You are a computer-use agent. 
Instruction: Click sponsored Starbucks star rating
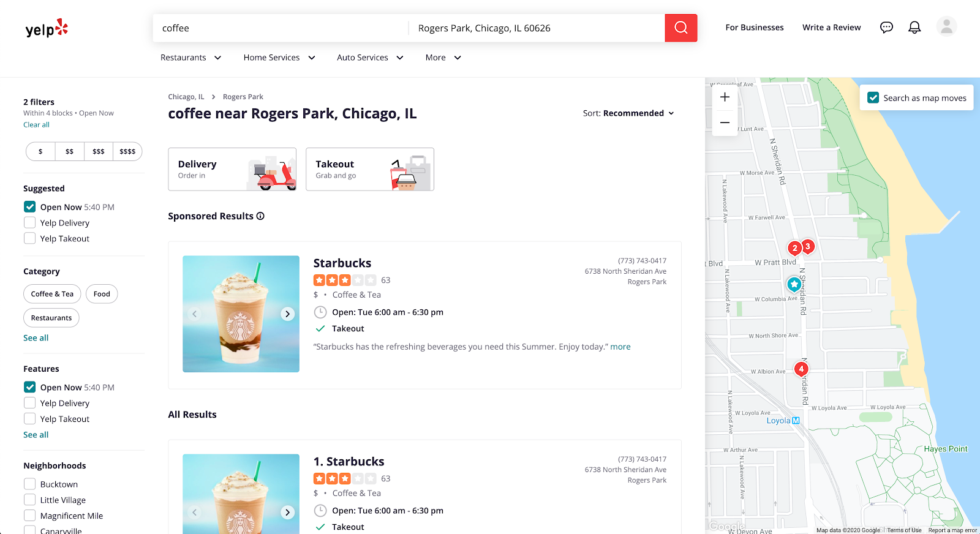point(345,280)
